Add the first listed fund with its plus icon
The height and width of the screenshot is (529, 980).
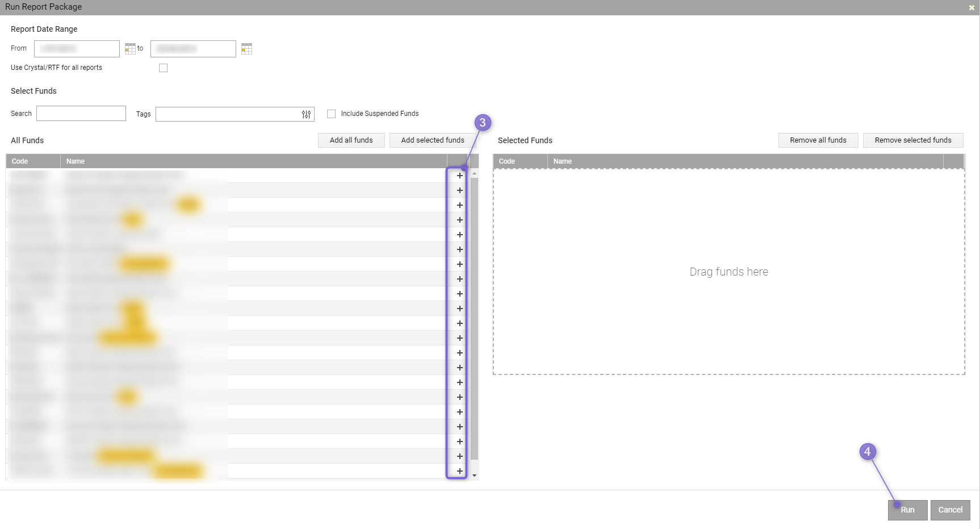[x=460, y=176]
